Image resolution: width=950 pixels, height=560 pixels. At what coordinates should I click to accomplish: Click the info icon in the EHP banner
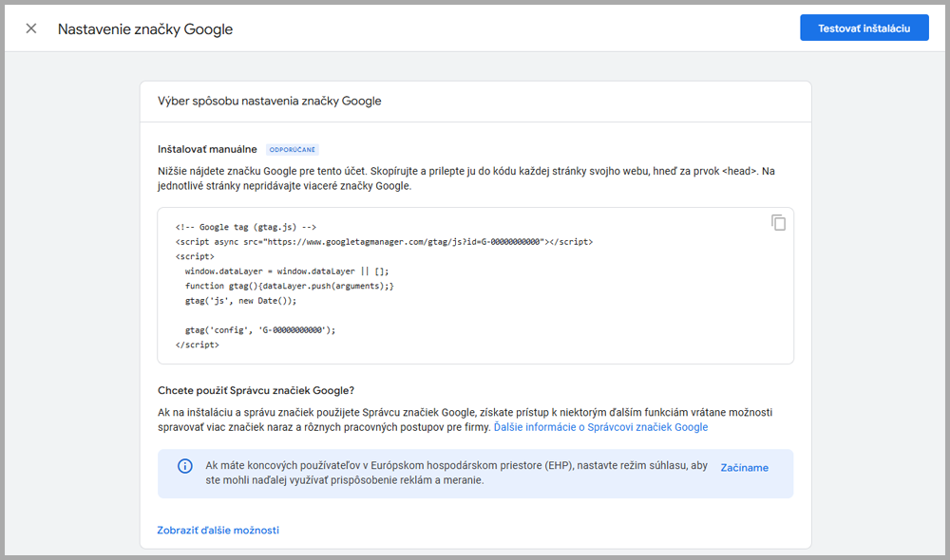184,466
